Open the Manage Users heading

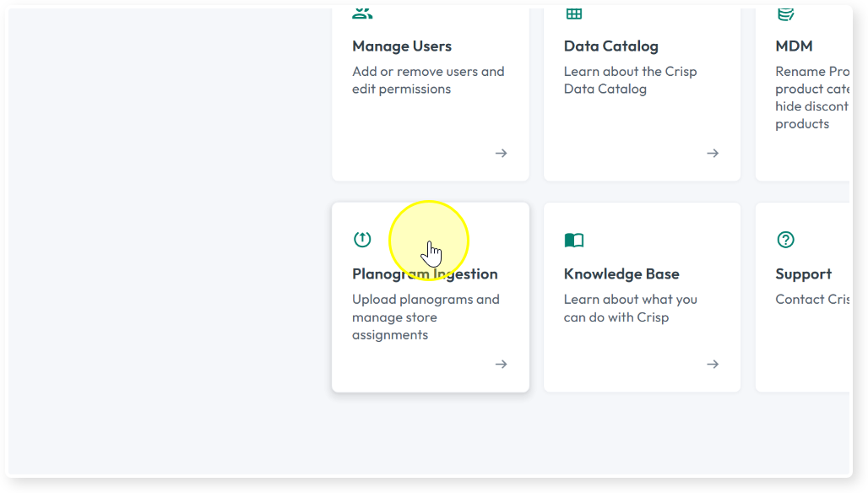pyautogui.click(x=402, y=46)
